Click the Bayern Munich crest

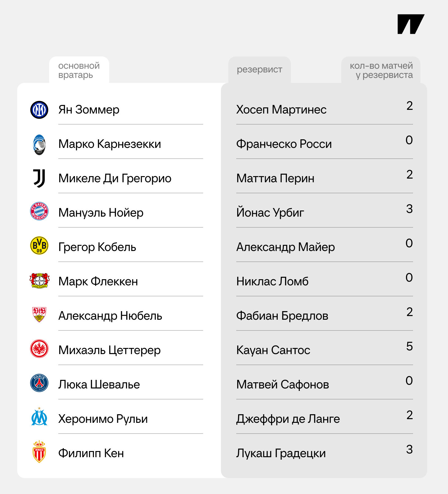tap(39, 211)
